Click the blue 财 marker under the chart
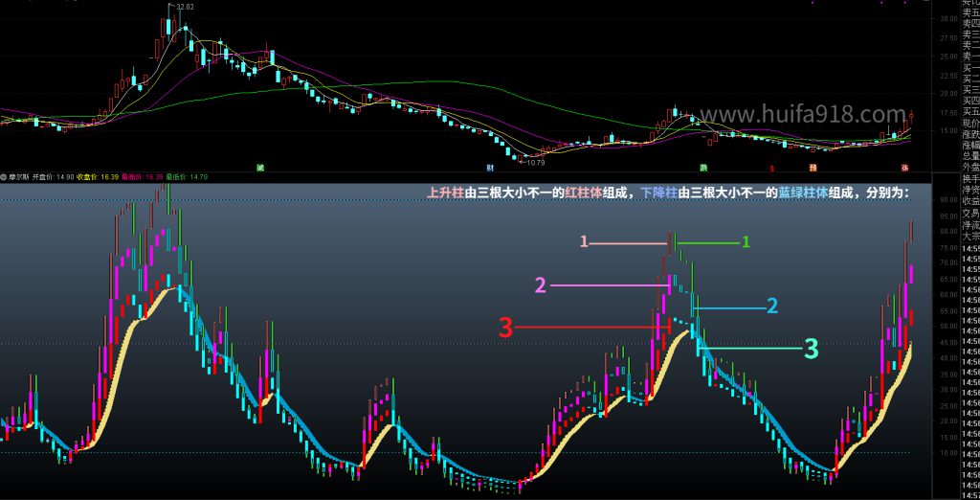The image size is (980, 500). (490, 167)
